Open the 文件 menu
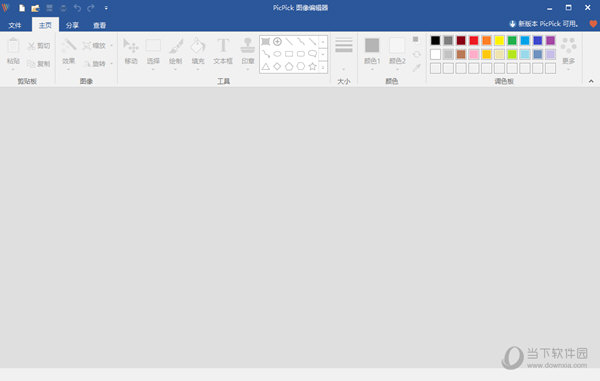The width and height of the screenshot is (600, 381). (x=15, y=25)
